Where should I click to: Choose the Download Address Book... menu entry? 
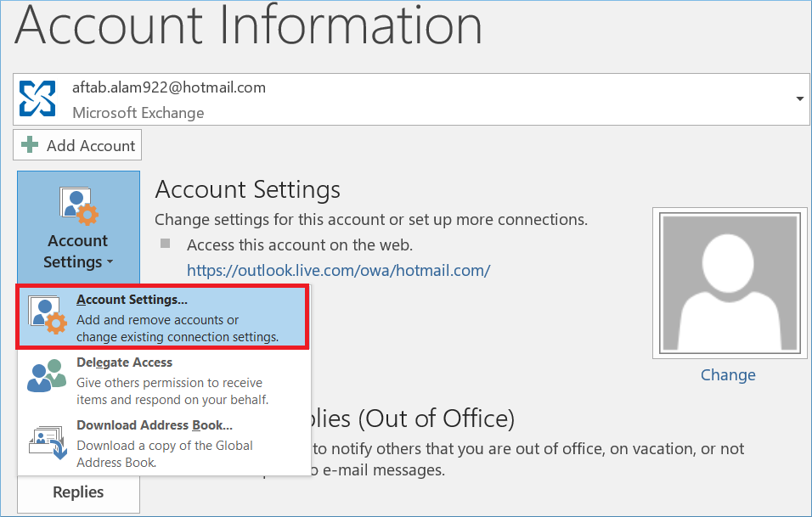[164, 443]
